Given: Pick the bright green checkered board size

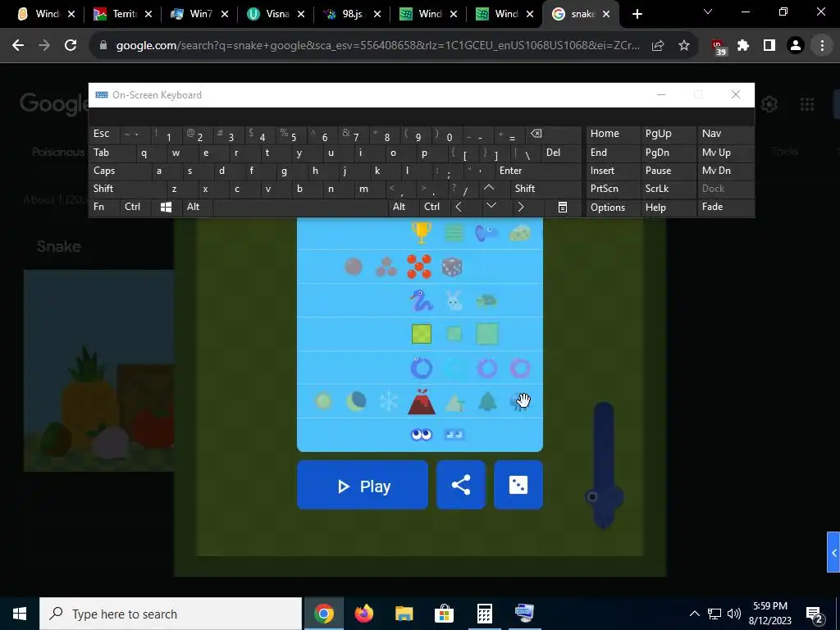Looking at the screenshot, I should point(422,334).
